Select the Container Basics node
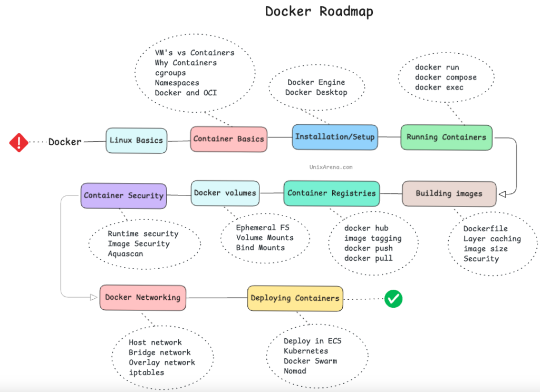The image size is (540, 392). [x=229, y=139]
